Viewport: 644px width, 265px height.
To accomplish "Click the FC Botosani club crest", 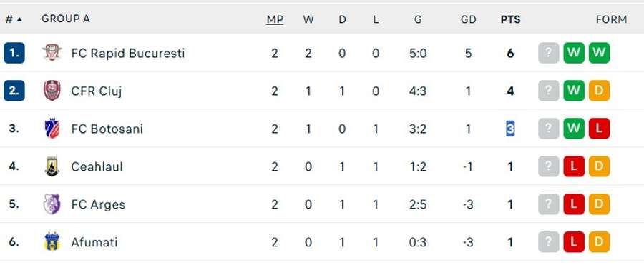I will click(52, 129).
